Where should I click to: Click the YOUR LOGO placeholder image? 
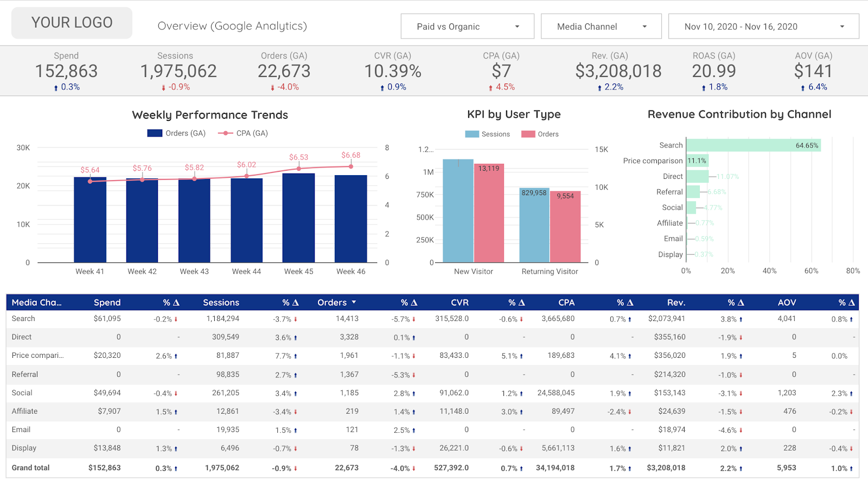point(71,22)
